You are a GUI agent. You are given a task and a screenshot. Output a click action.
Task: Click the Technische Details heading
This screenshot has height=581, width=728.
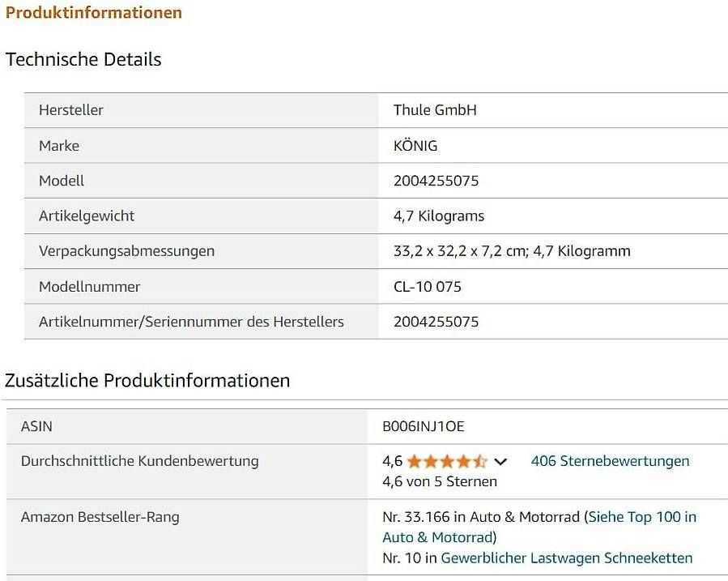click(83, 59)
